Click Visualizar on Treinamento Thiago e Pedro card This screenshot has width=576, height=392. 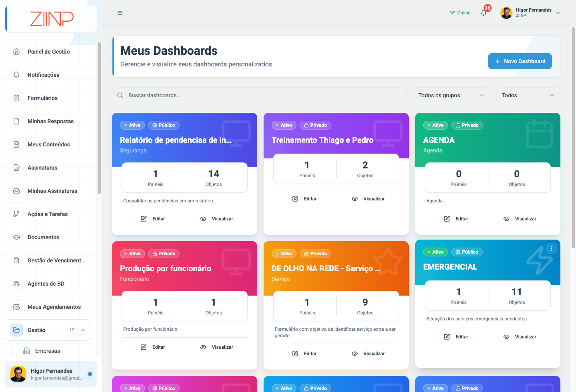pos(368,199)
